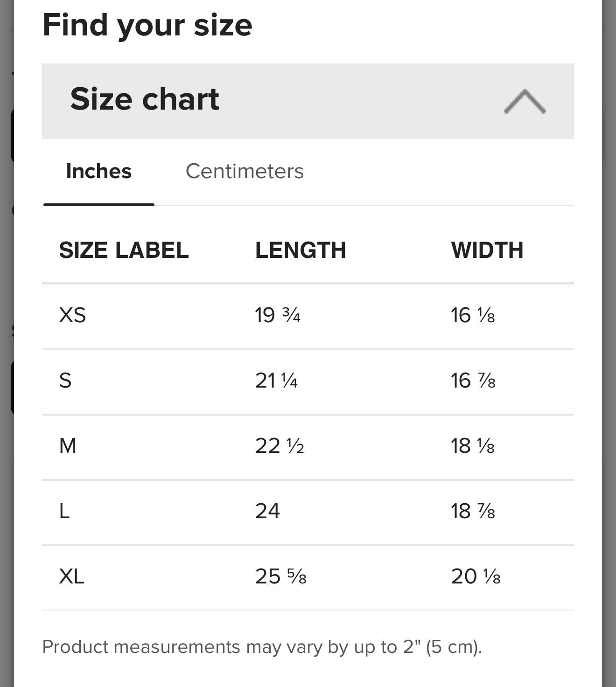
Task: Click the WIDTH column header
Action: coord(487,250)
